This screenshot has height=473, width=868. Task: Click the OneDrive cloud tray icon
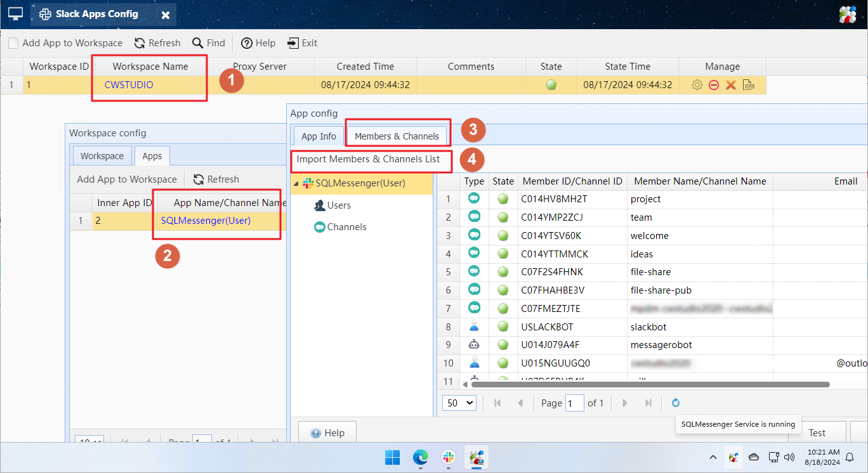754,457
